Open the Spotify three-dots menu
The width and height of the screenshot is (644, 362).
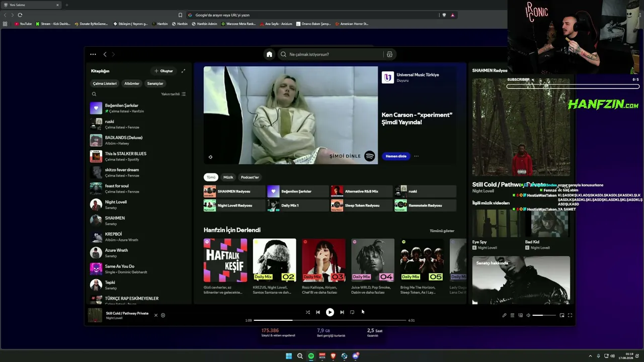[93, 54]
